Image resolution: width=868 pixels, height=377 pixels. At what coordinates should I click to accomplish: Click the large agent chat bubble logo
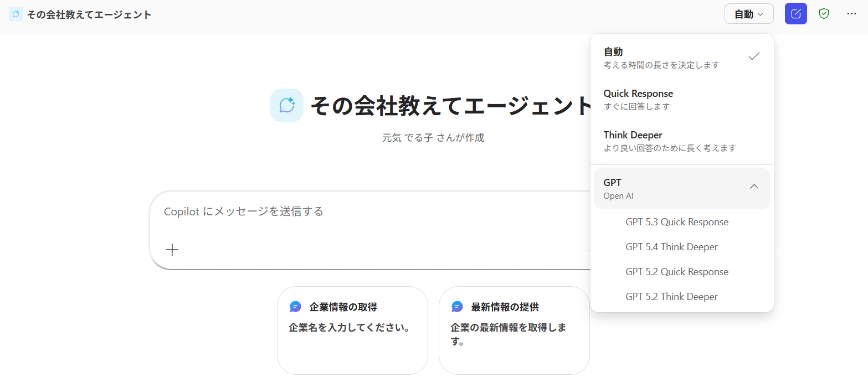[286, 105]
